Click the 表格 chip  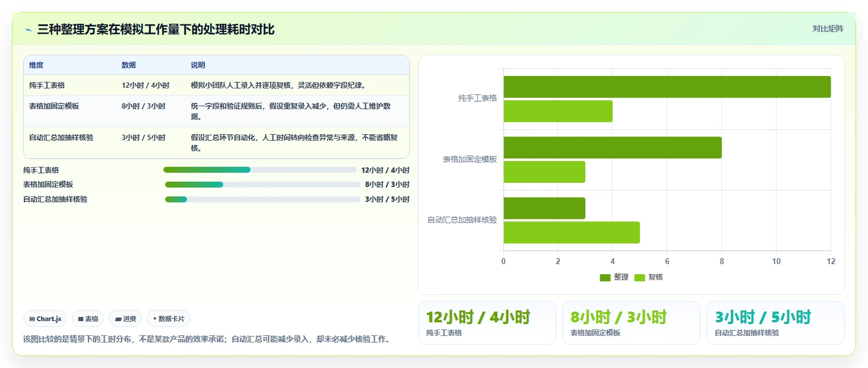(88, 319)
